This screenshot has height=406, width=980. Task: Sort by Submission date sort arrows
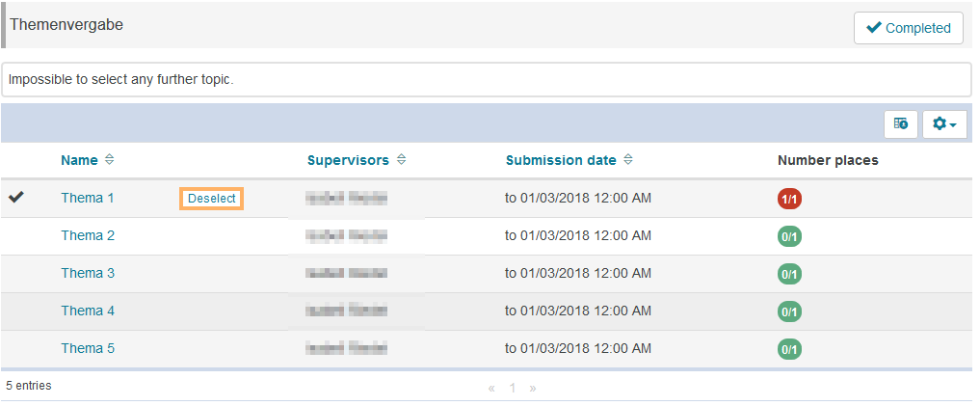pyautogui.click(x=628, y=160)
